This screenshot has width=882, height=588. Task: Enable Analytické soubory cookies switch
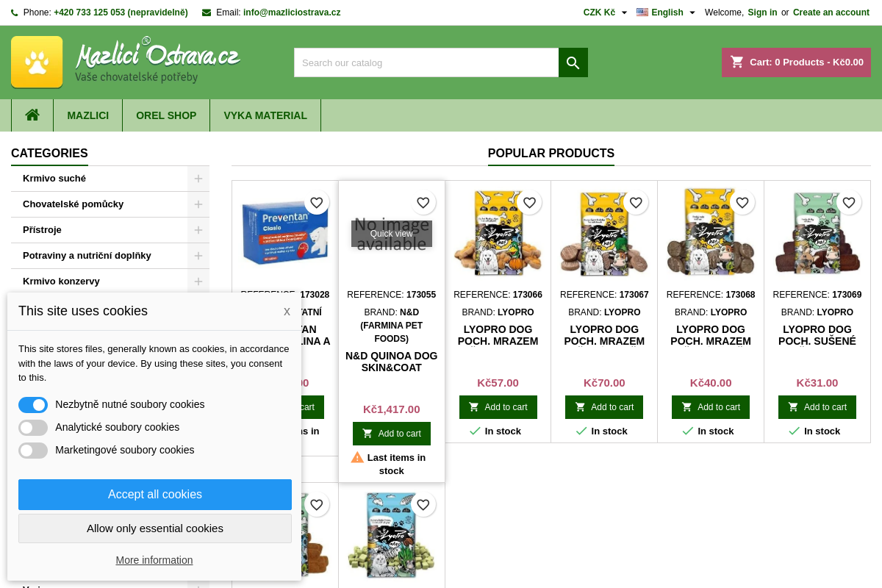(x=33, y=428)
